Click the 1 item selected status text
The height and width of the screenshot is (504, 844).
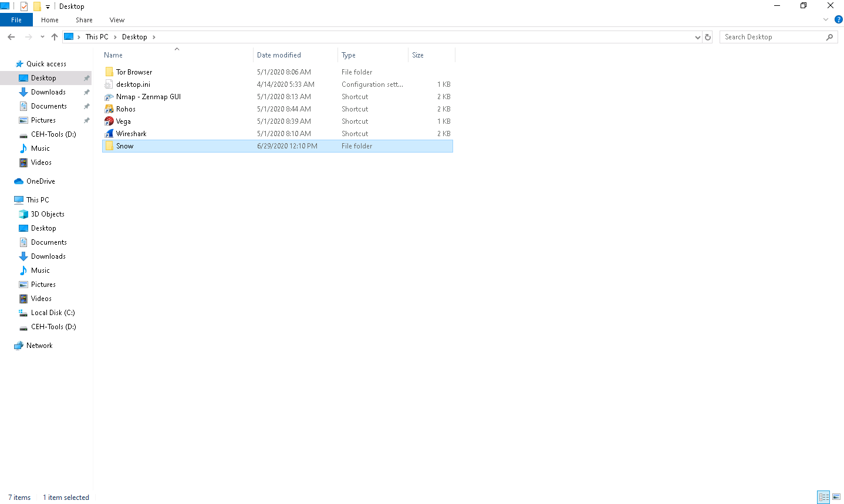pos(66,498)
